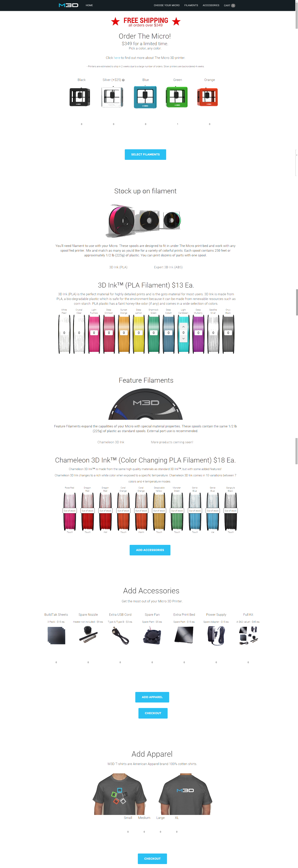
Task: Click the Add Accessories button
Action: pyautogui.click(x=150, y=550)
